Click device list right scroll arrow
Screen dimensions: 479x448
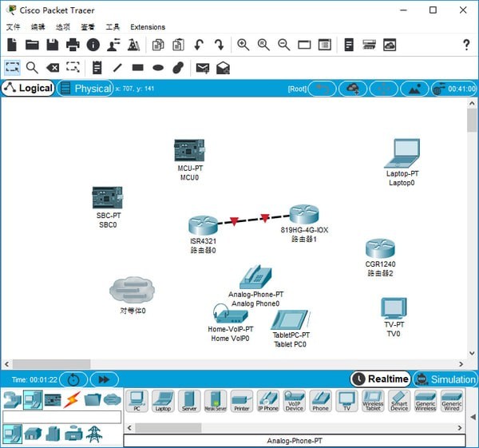460,428
